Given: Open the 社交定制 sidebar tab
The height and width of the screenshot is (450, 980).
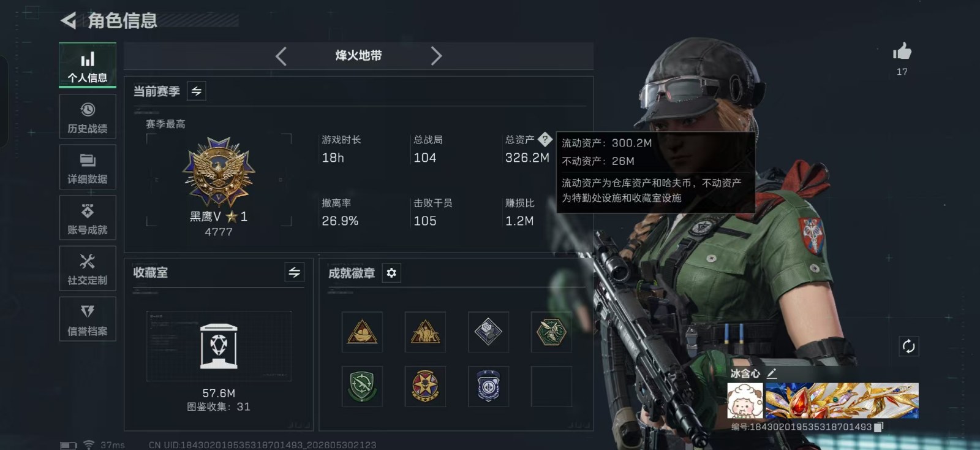Looking at the screenshot, I should 88,269.
